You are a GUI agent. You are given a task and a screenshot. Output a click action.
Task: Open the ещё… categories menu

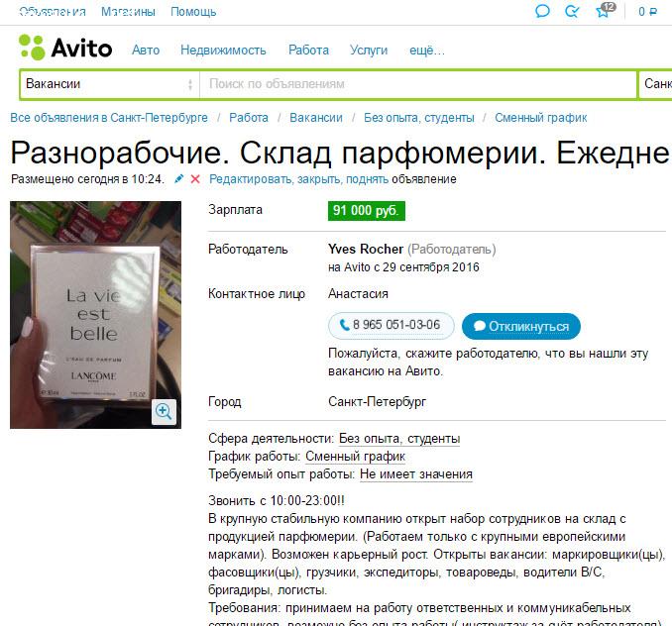click(427, 51)
